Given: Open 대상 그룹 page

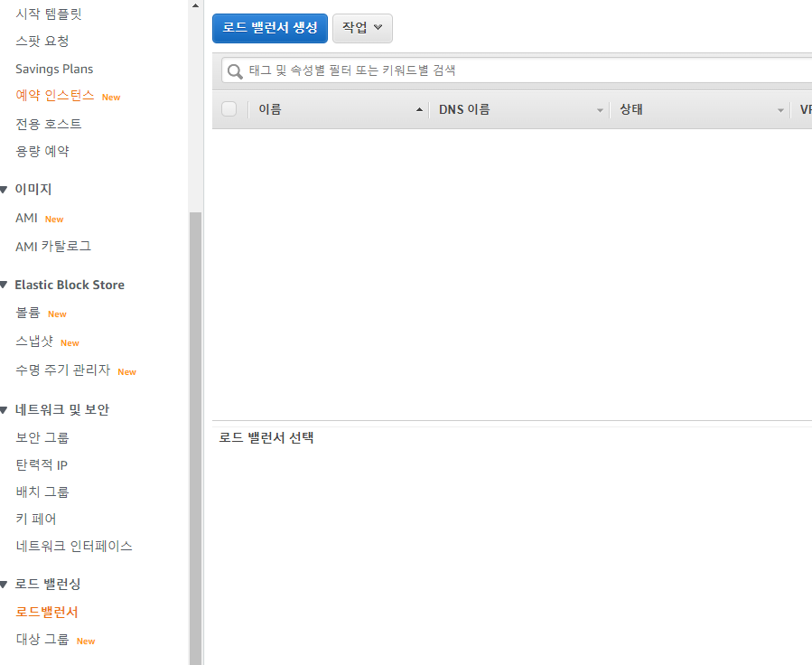Looking at the screenshot, I should pyautogui.click(x=42, y=640).
